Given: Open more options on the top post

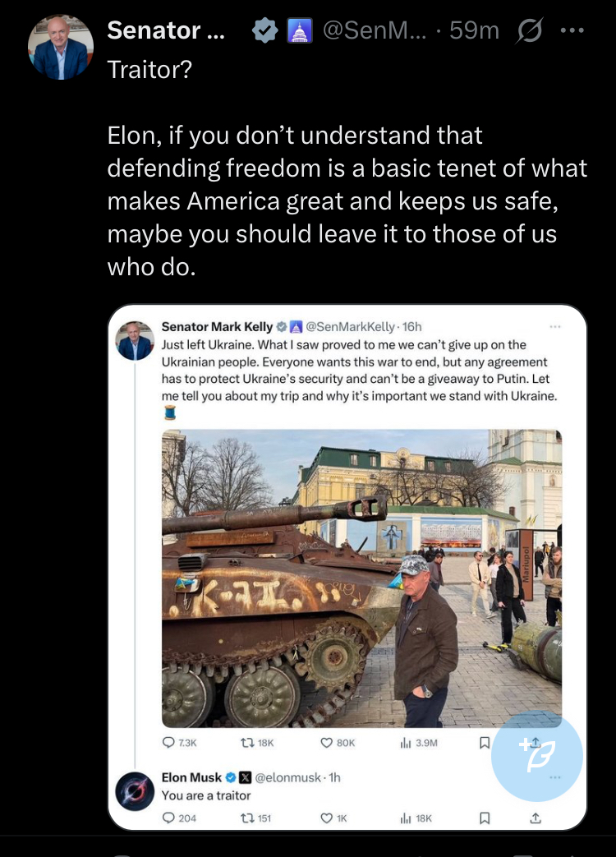Looking at the screenshot, I should (x=572, y=31).
